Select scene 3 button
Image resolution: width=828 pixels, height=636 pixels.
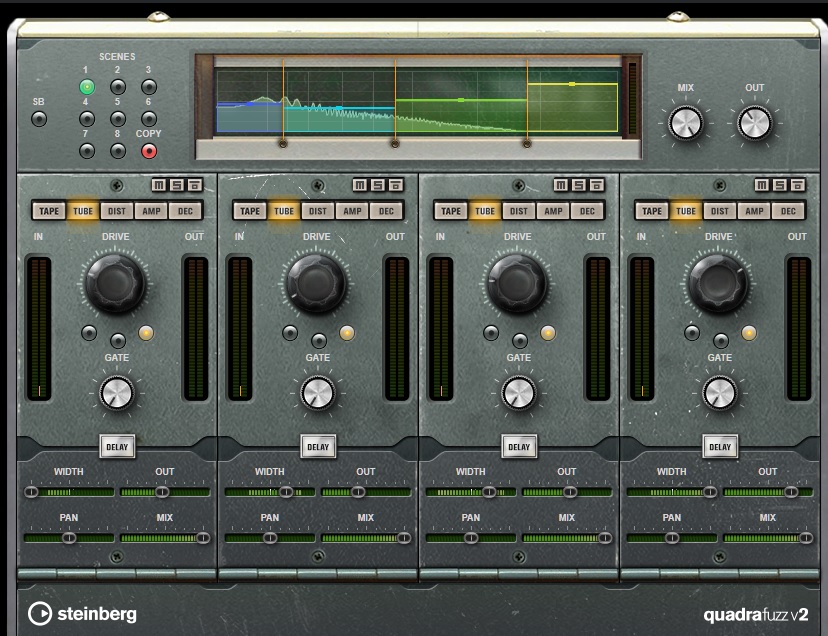[x=149, y=87]
